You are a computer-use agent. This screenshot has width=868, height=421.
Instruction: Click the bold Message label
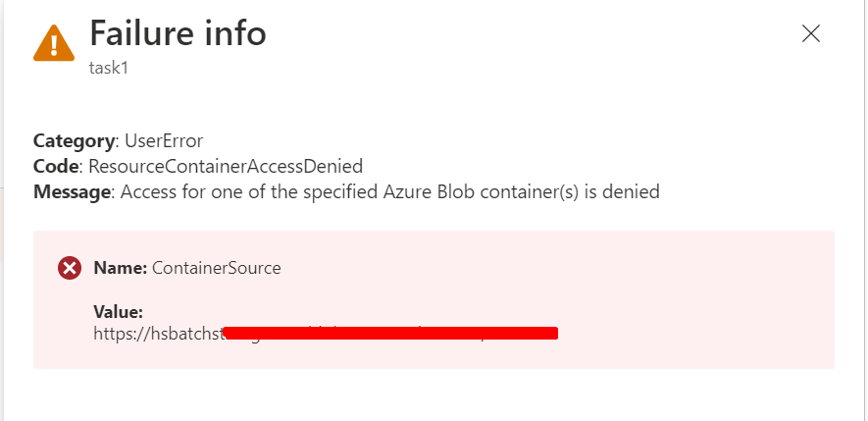(71, 191)
